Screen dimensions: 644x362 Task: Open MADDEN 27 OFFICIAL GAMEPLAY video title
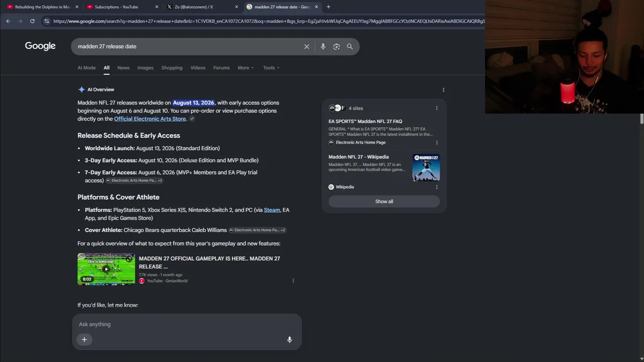(209, 262)
